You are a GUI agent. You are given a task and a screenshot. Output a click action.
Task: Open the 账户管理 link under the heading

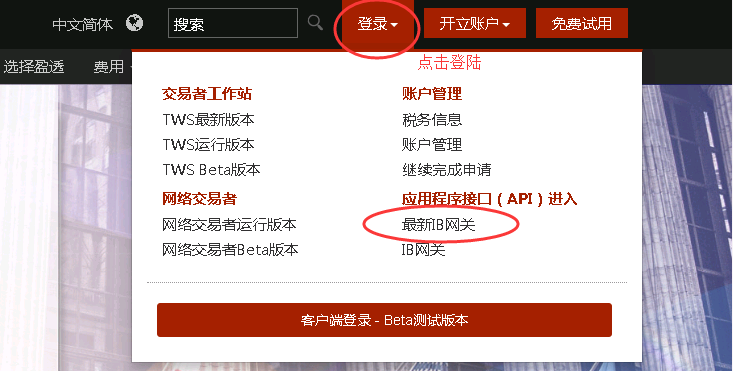click(432, 144)
